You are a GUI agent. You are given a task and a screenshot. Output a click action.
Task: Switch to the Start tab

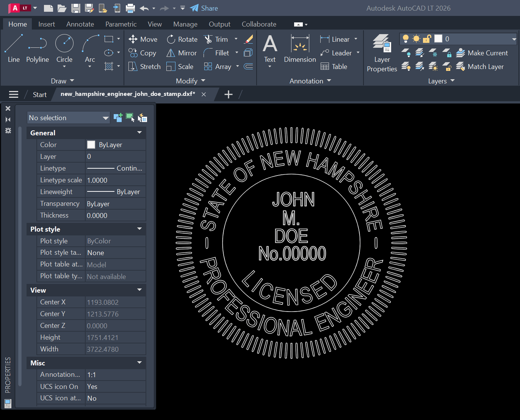click(39, 94)
